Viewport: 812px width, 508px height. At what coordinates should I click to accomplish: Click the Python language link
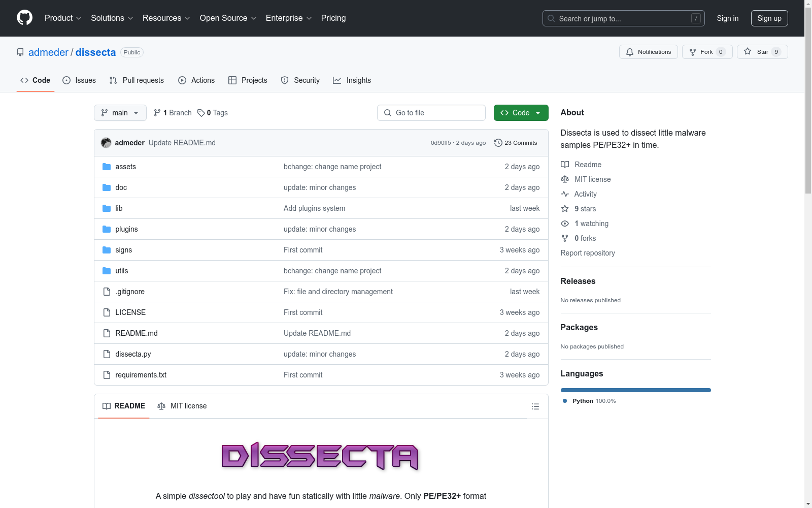[x=589, y=401]
